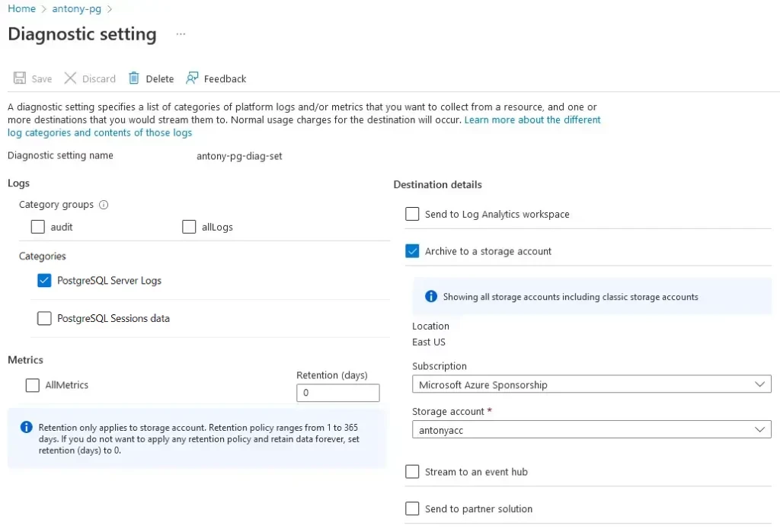780x532 pixels.
Task: Click the info icon in the storage accounts banner
Action: [x=430, y=297]
